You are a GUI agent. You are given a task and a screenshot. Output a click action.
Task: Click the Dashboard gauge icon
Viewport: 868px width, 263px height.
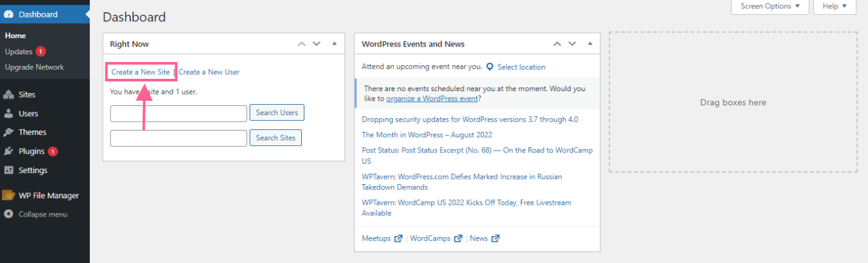[x=9, y=14]
